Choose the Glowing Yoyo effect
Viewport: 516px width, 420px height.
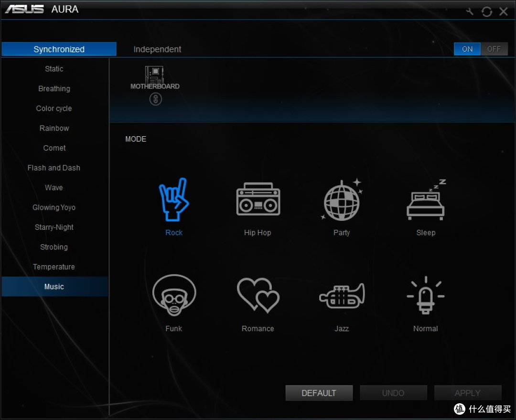(54, 207)
